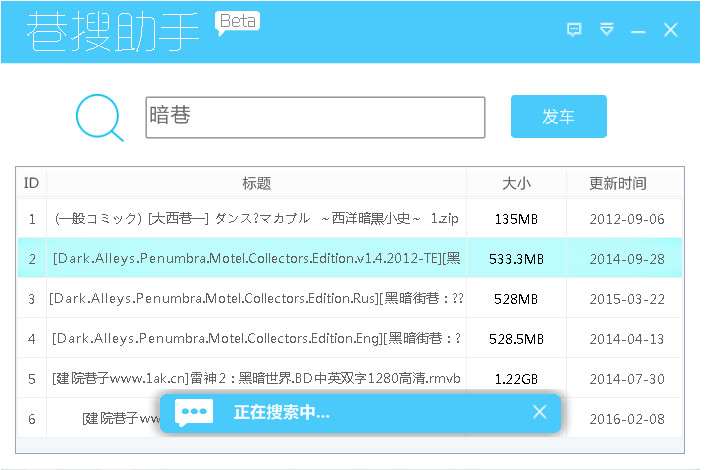This screenshot has width=708, height=470.
Task: Dismiss the 正在搜索中 notification
Action: [x=540, y=412]
